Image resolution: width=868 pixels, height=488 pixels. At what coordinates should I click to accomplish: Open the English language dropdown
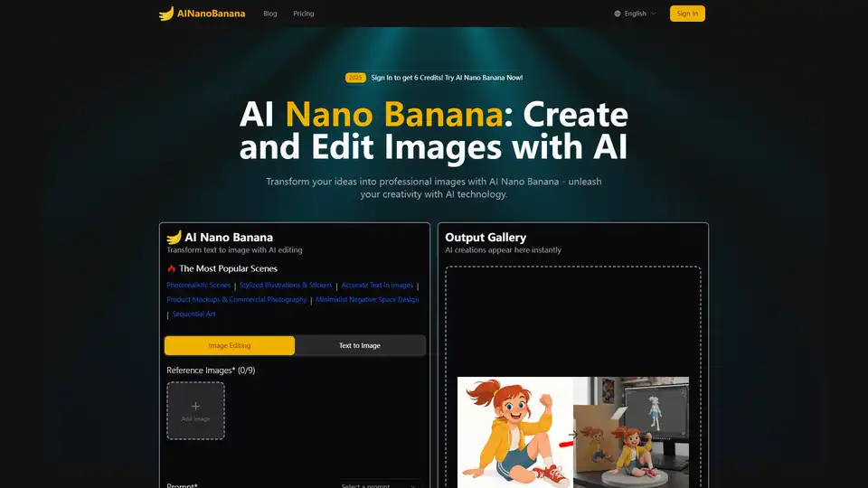(635, 14)
